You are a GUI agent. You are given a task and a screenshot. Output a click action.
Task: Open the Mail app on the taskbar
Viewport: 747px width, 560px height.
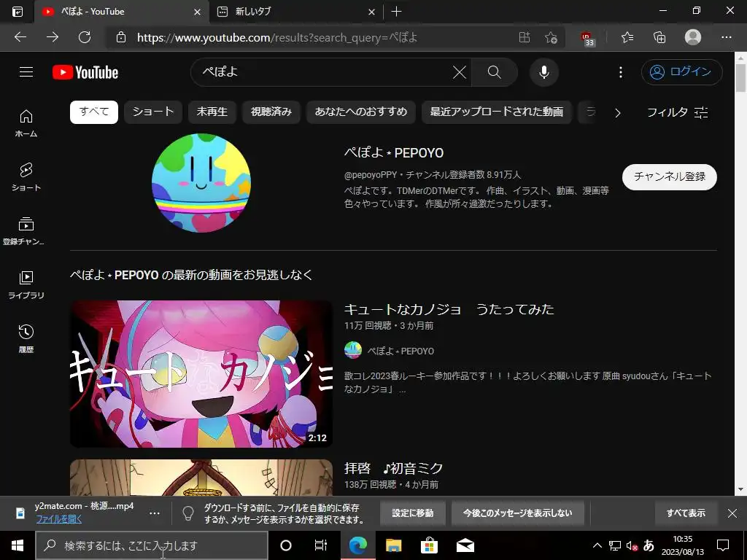point(465,545)
